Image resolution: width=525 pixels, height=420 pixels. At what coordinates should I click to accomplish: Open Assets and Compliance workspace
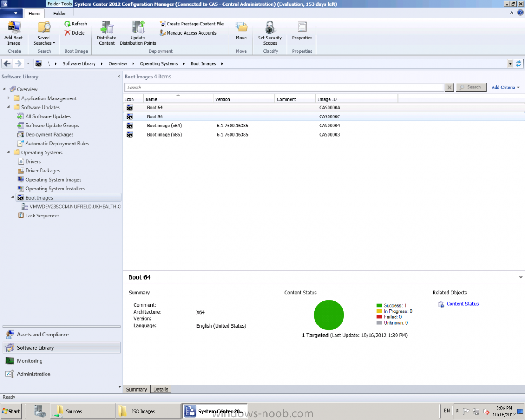[x=61, y=335]
